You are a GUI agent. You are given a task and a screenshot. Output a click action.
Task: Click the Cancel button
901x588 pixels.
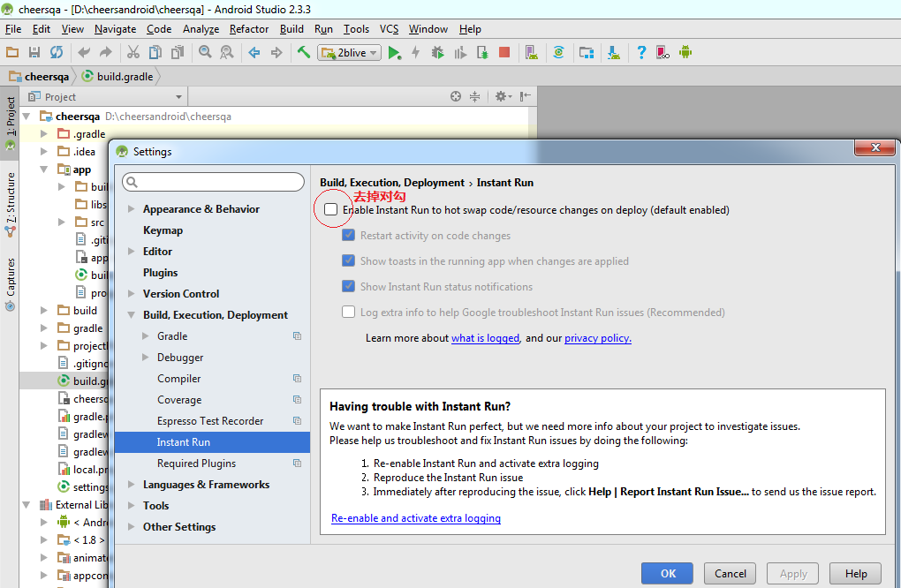pos(731,573)
